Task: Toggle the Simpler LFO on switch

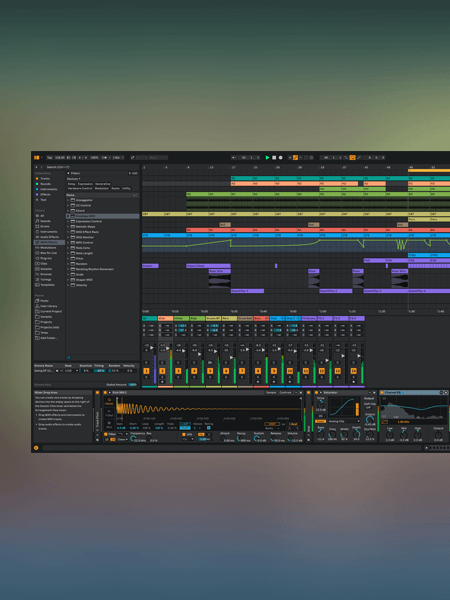Action: (184, 434)
